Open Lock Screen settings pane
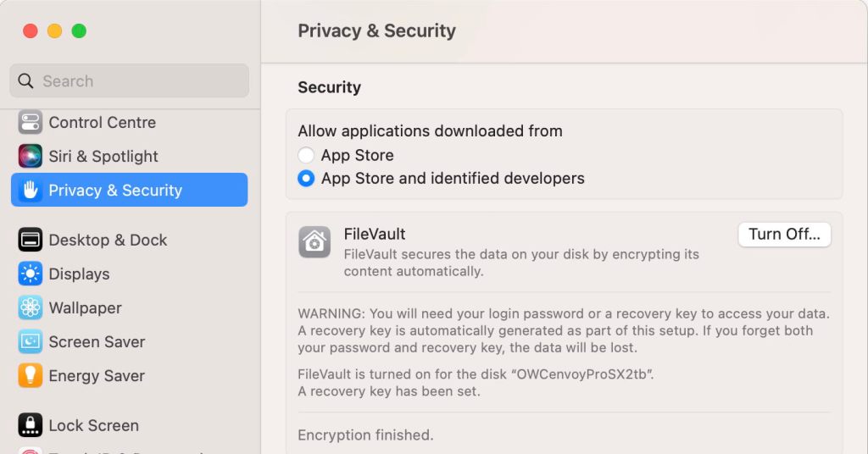Image resolution: width=868 pixels, height=454 pixels. click(x=93, y=425)
